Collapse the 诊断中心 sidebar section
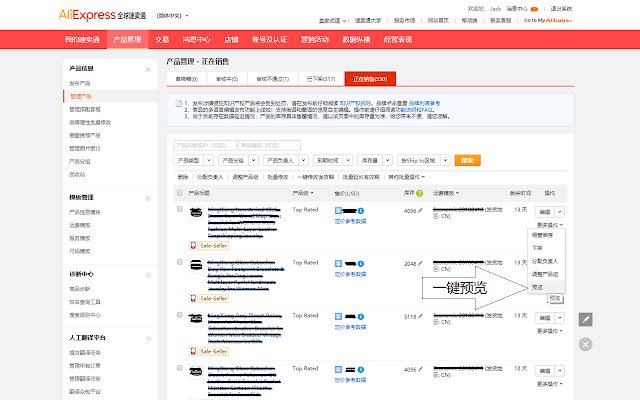The height and width of the screenshot is (400, 640). coord(148,275)
